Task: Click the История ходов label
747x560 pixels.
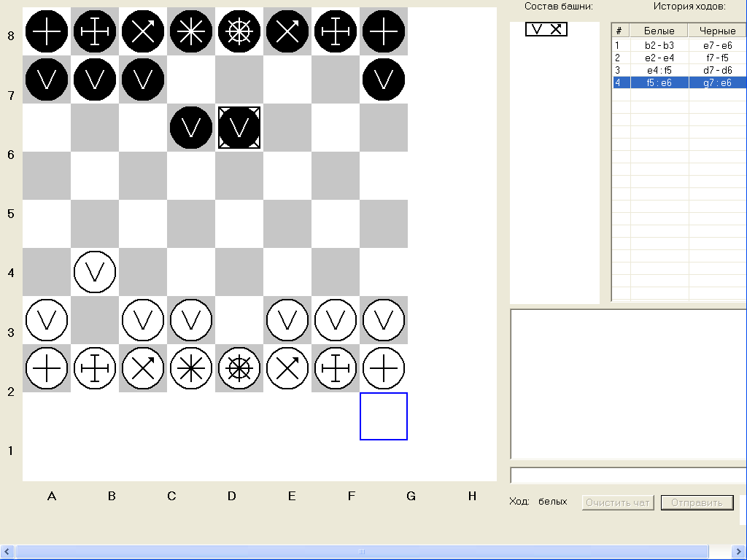Action: pos(689,7)
